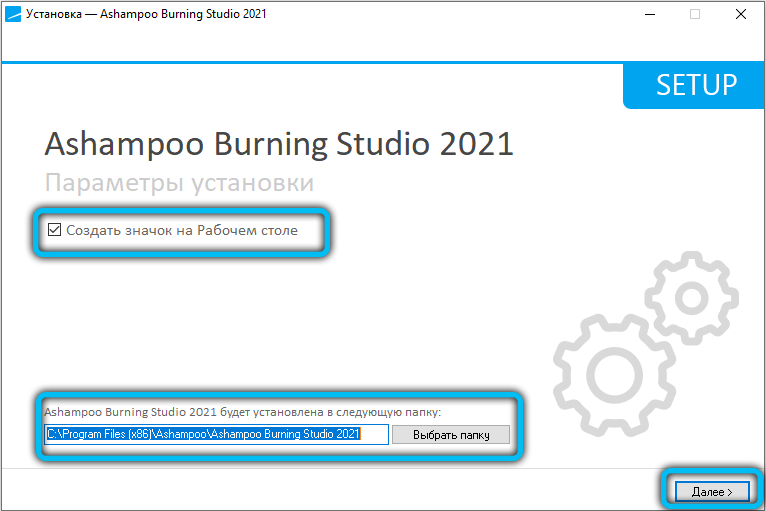
Task: Click the Ashampoo icon in the title bar
Action: coord(13,14)
